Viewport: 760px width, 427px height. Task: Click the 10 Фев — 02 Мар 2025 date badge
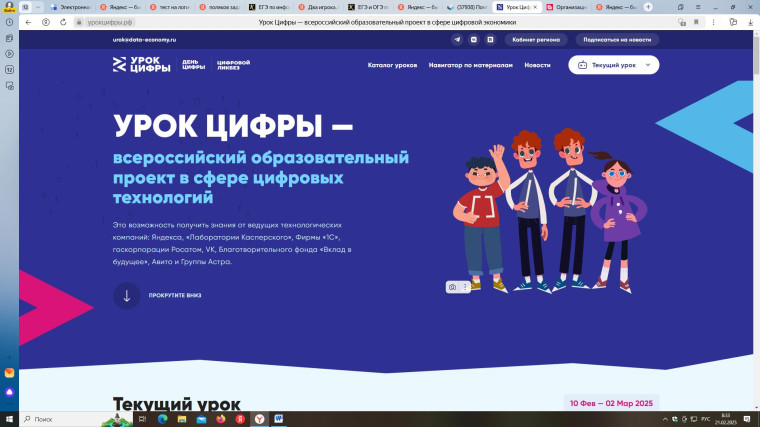pyautogui.click(x=611, y=403)
